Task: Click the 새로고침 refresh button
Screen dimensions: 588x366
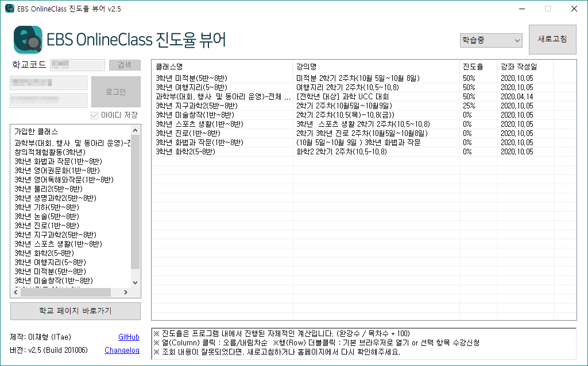Action: click(552, 40)
